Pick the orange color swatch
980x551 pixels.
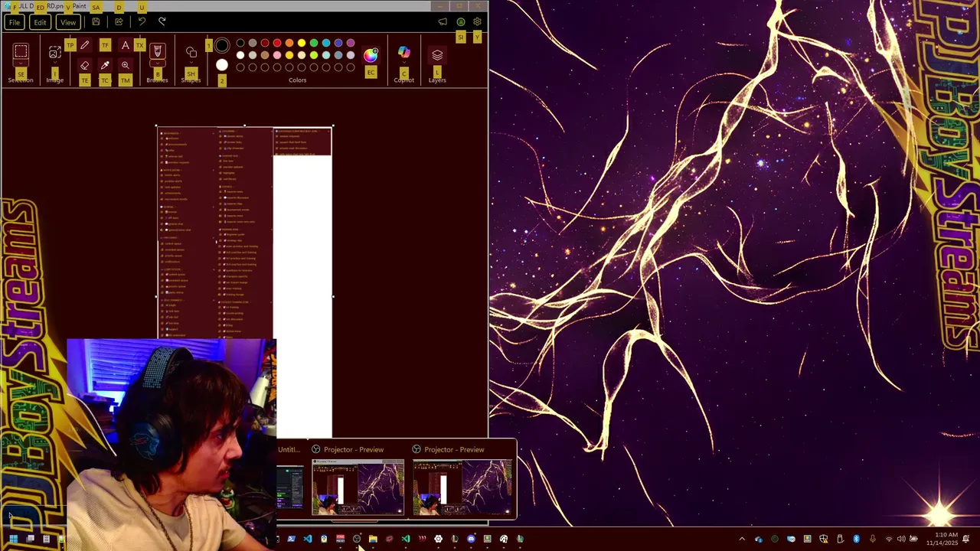click(289, 43)
